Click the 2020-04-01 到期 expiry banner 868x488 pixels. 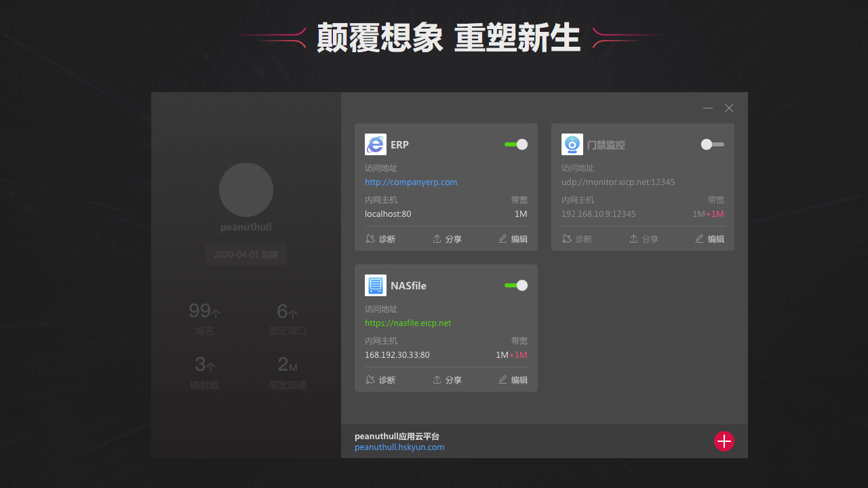[245, 254]
